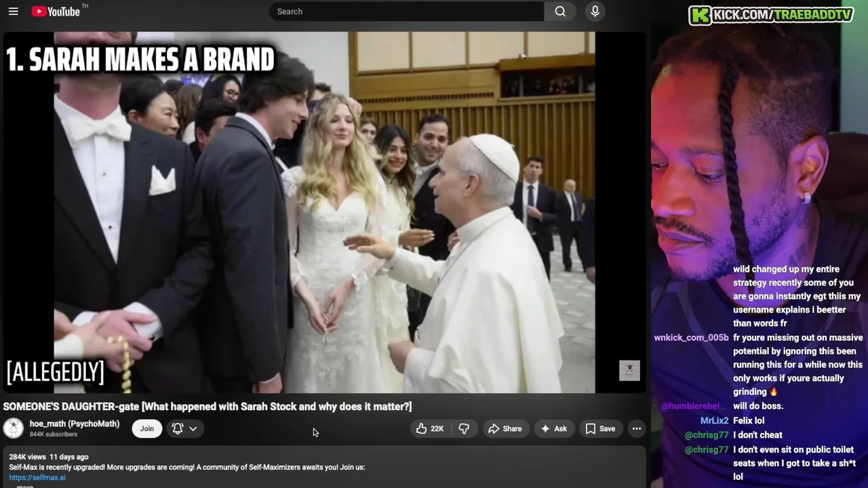This screenshot has height=488, width=868.
Task: Open the three-dot more actions menu
Action: point(636,428)
